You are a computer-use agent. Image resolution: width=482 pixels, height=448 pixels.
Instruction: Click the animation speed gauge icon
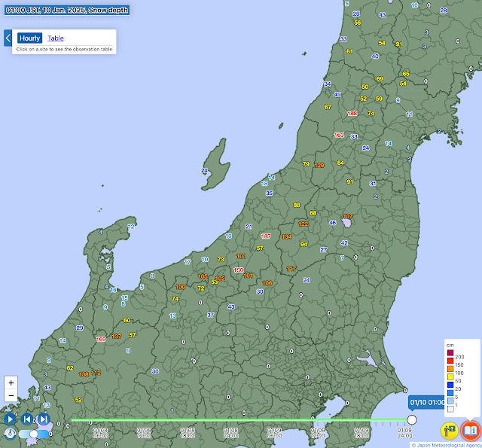(x=10, y=434)
